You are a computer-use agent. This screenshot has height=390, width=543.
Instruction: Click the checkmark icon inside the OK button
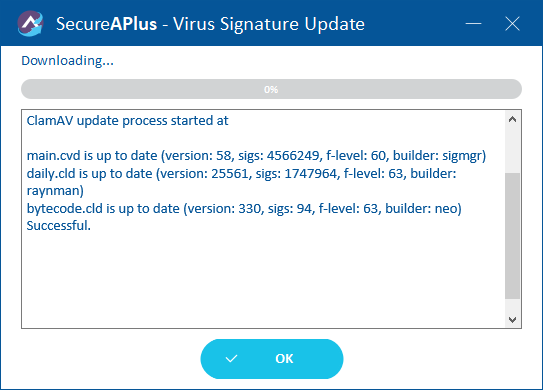pos(231,358)
